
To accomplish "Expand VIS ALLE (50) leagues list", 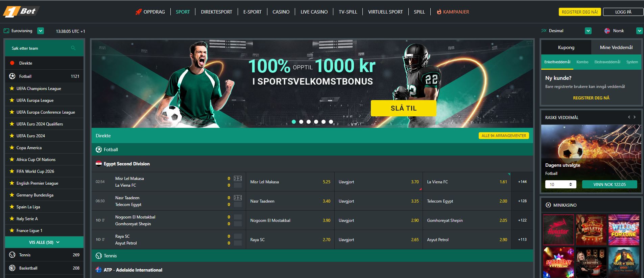I will [44, 242].
